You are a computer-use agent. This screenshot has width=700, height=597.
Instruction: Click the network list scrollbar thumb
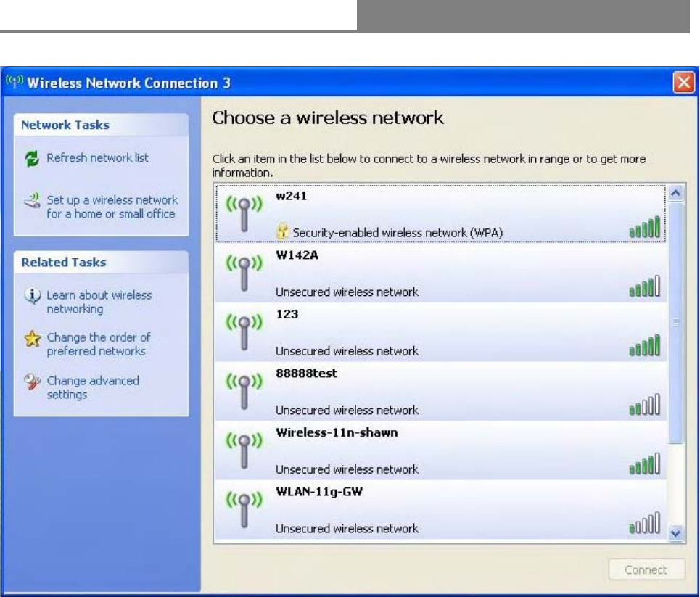[676, 322]
